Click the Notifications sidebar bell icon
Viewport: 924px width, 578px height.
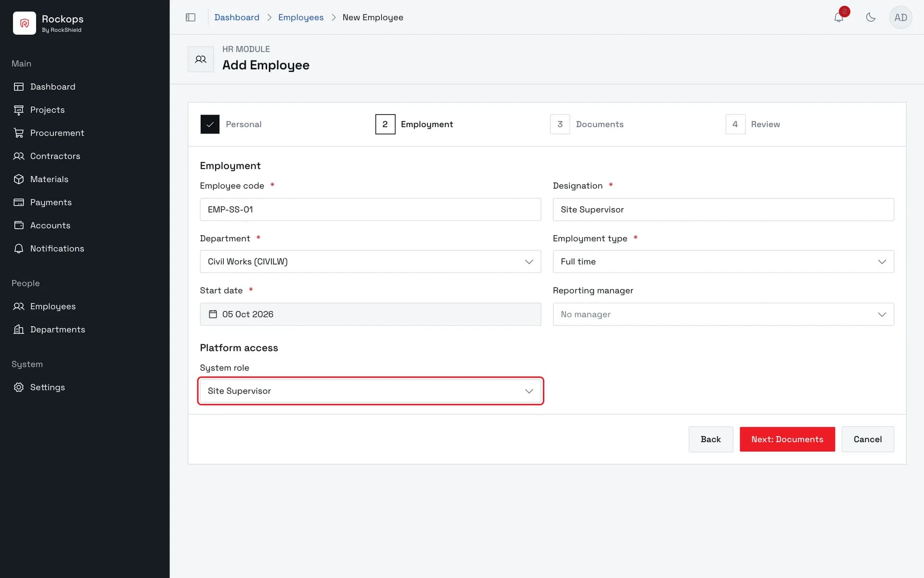(19, 249)
